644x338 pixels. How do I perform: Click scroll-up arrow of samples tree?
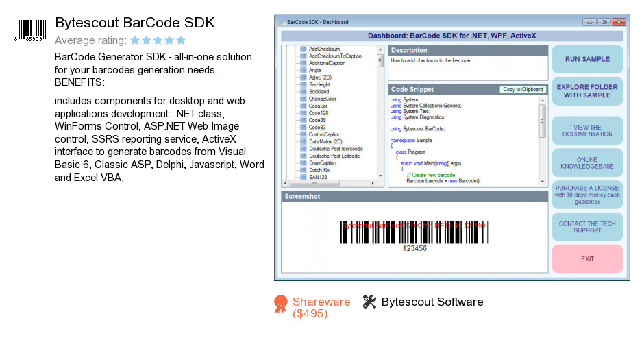pyautogui.click(x=380, y=49)
